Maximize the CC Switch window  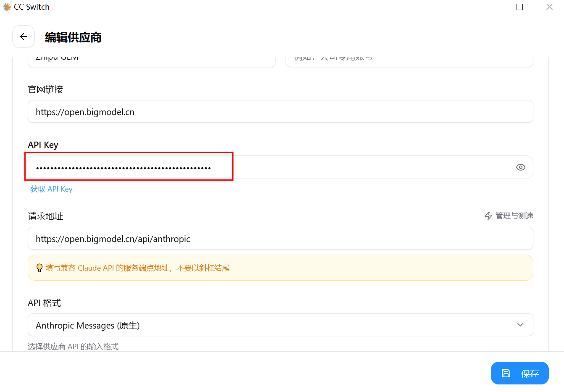pos(520,7)
